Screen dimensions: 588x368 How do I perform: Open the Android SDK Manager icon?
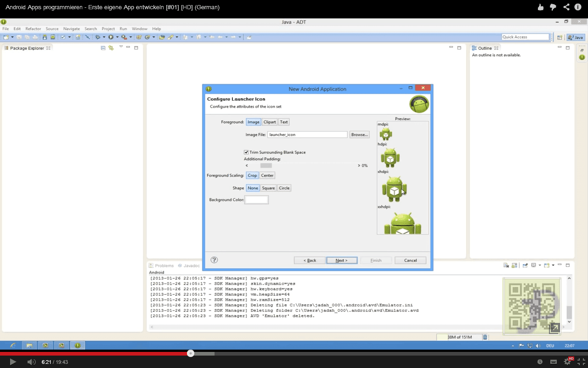click(x=45, y=37)
